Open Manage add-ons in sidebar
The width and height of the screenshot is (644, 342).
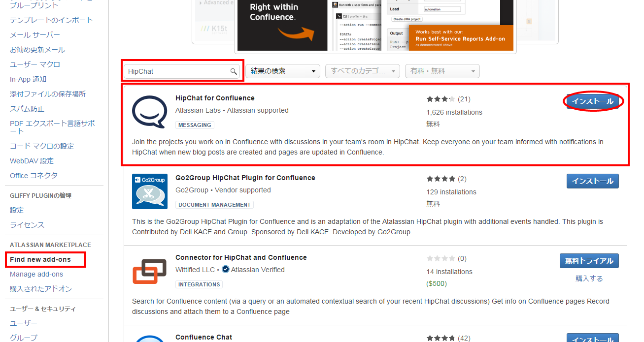tap(36, 274)
